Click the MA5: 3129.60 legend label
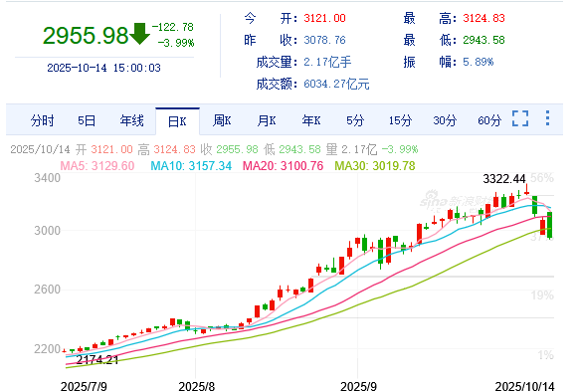Image resolution: width=576 pixels, height=392 pixels. [97, 166]
